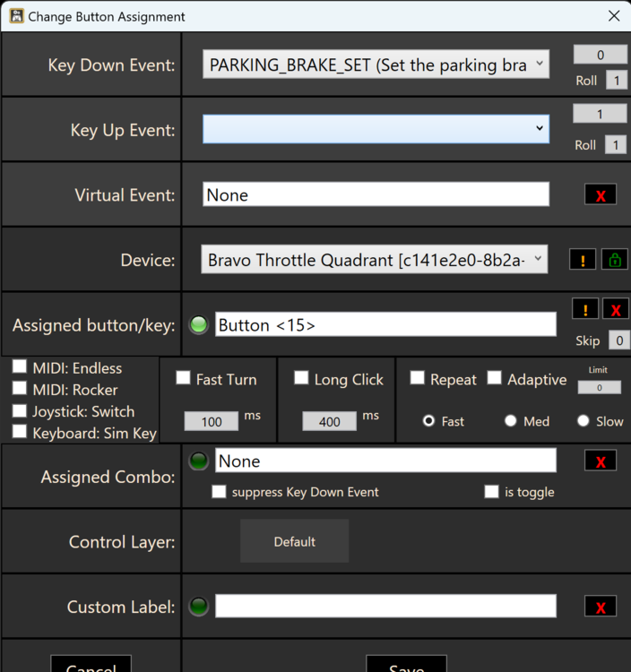631x672 pixels.
Task: Clear the Custom Label with red X
Action: (600, 607)
